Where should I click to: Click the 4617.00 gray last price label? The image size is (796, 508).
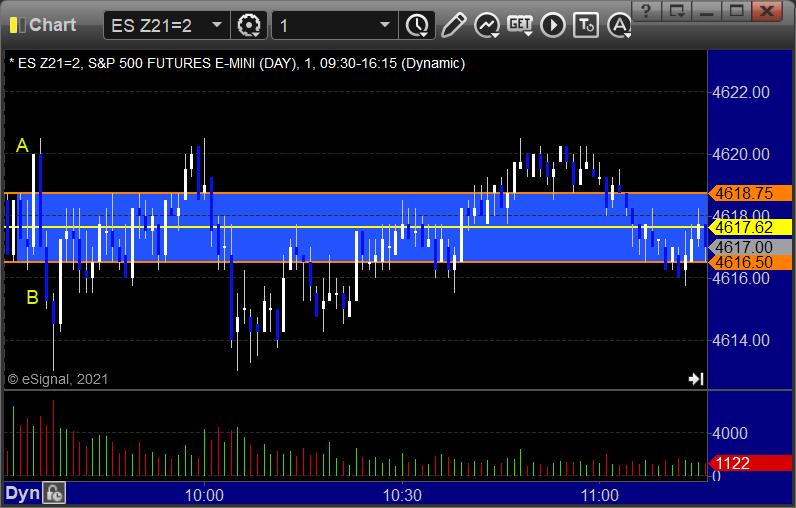point(750,247)
